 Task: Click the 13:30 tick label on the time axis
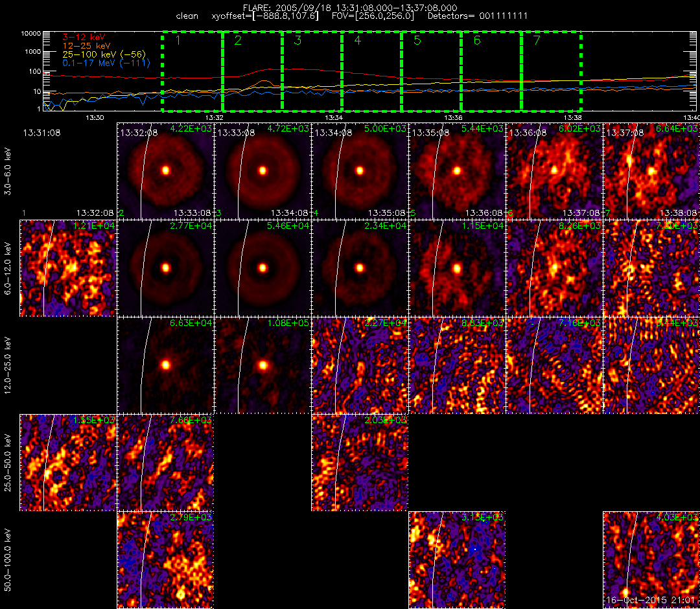point(95,118)
